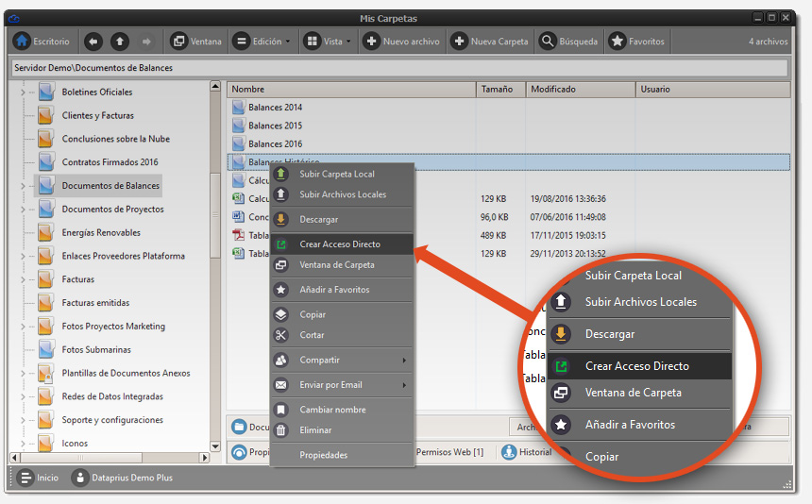
Task: Click Nuevo archivo button
Action: coord(401,42)
